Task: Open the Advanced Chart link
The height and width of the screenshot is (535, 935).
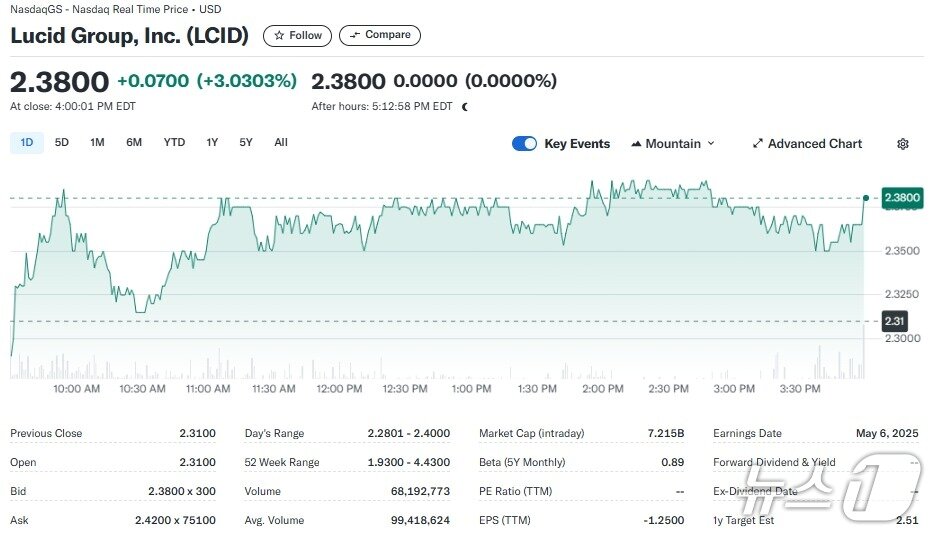Action: point(807,144)
